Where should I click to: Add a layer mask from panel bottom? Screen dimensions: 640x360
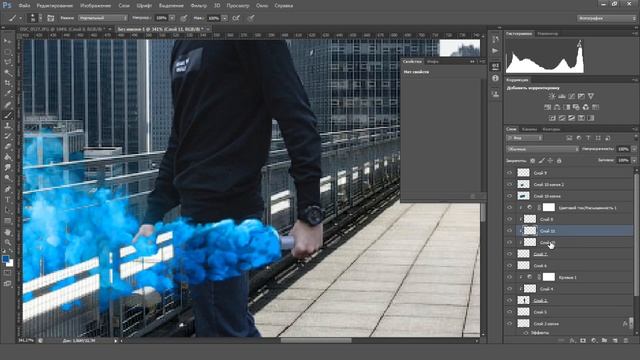click(583, 340)
